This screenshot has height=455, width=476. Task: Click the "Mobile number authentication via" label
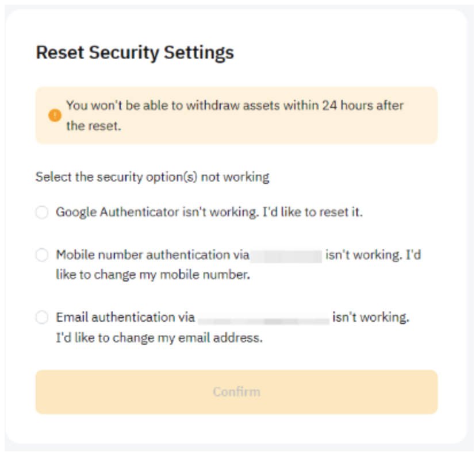152,255
